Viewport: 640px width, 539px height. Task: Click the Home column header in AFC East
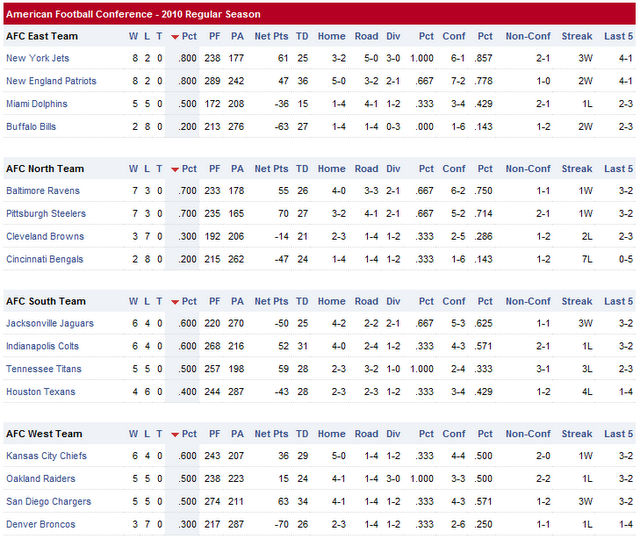pos(331,36)
